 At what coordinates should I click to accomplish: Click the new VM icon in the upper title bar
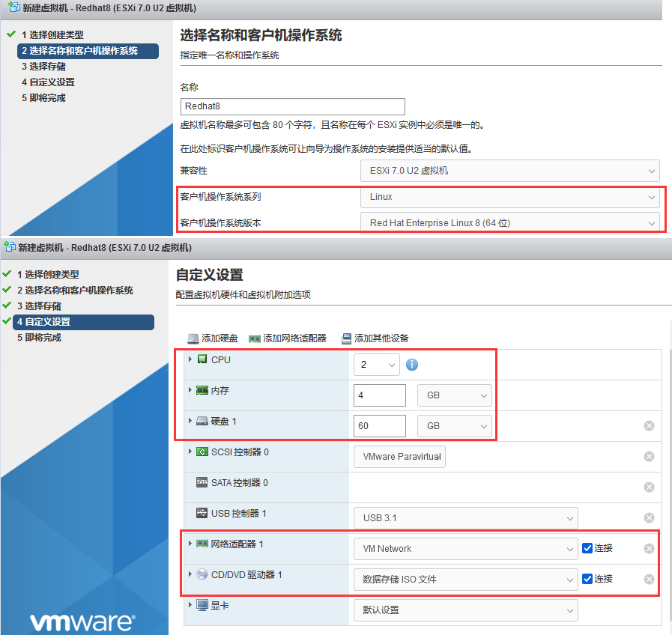point(14,7)
